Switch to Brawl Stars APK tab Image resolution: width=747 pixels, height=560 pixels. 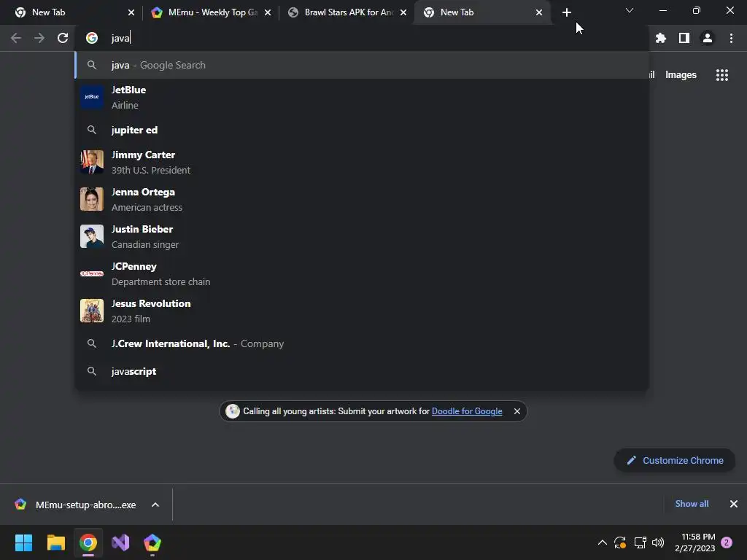(347, 12)
